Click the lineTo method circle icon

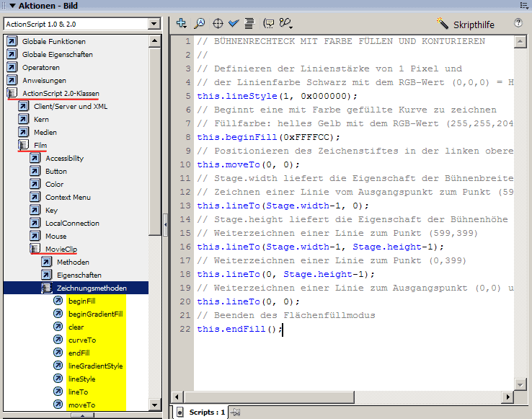tap(58, 392)
